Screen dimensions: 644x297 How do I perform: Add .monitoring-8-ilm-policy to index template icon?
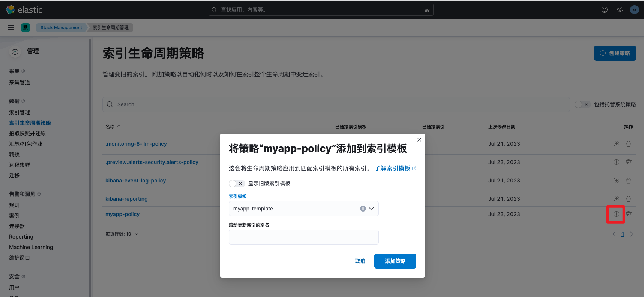616,144
